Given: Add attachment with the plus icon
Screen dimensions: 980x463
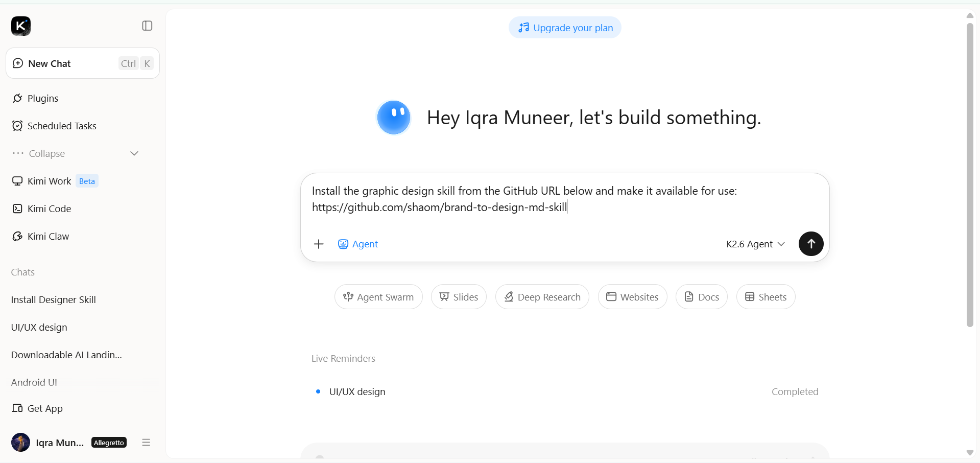Looking at the screenshot, I should (319, 244).
